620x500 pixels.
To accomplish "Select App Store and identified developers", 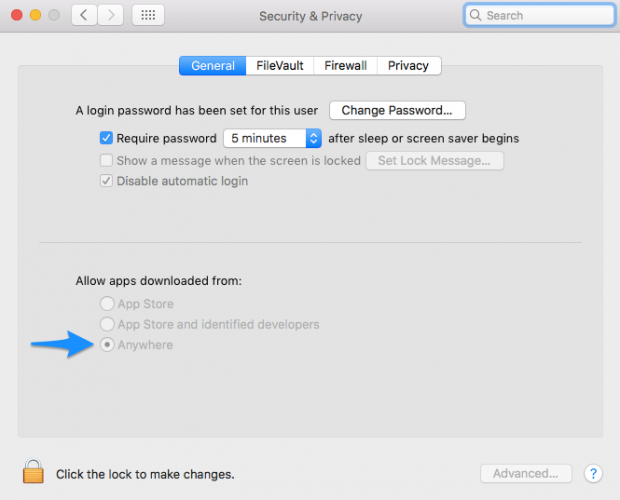I will pyautogui.click(x=106, y=324).
